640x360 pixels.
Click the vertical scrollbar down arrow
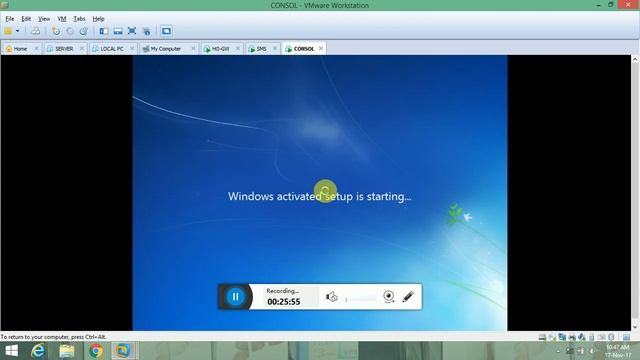click(635, 327)
